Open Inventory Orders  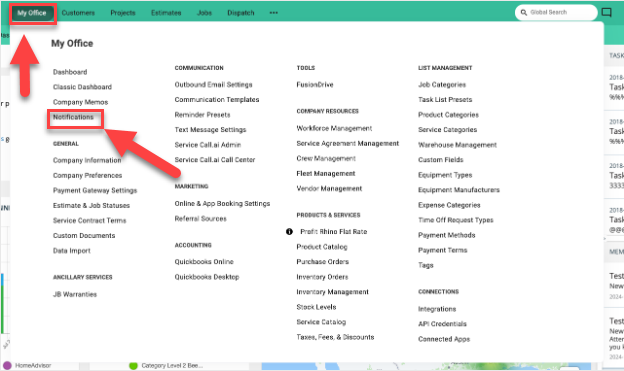point(322,277)
